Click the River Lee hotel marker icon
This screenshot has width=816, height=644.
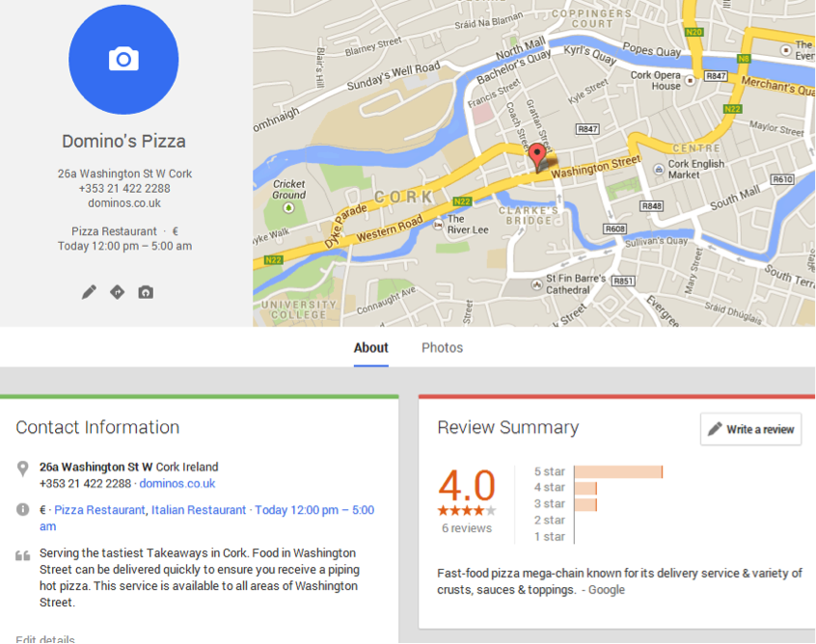(x=438, y=225)
